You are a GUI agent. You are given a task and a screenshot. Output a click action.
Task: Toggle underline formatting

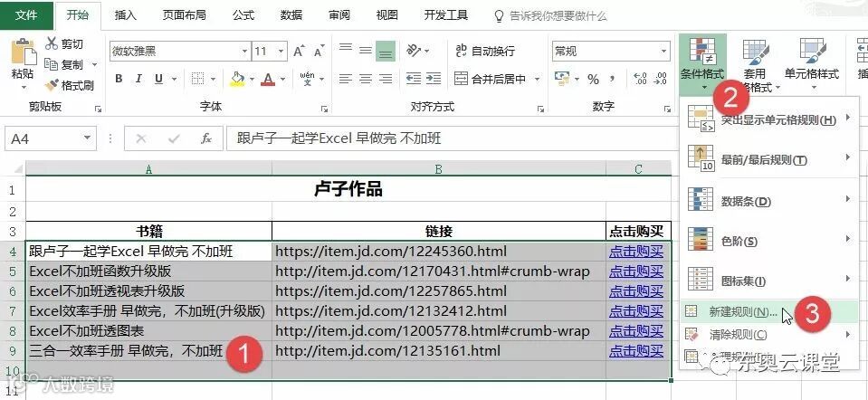[x=158, y=79]
